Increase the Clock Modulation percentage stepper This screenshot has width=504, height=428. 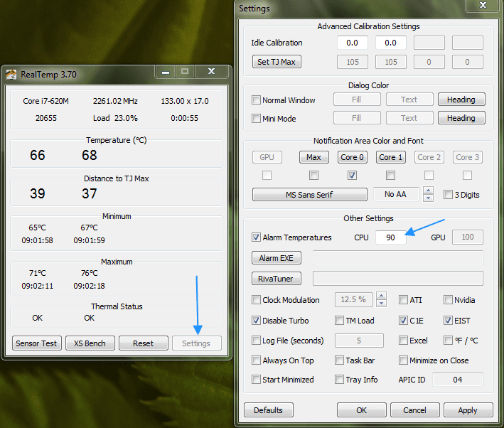382,296
